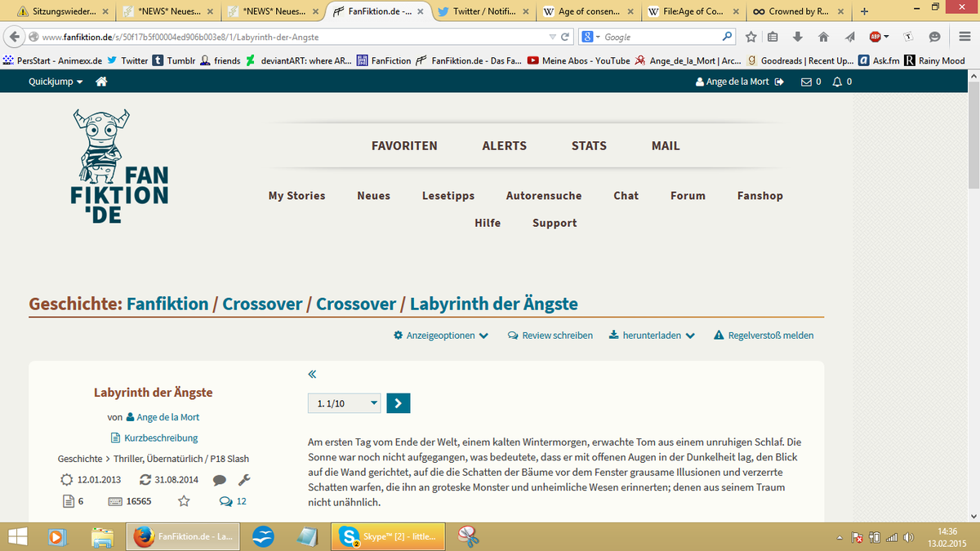Open File Explorer folder on taskbar
The height and width of the screenshot is (551, 980).
(103, 536)
